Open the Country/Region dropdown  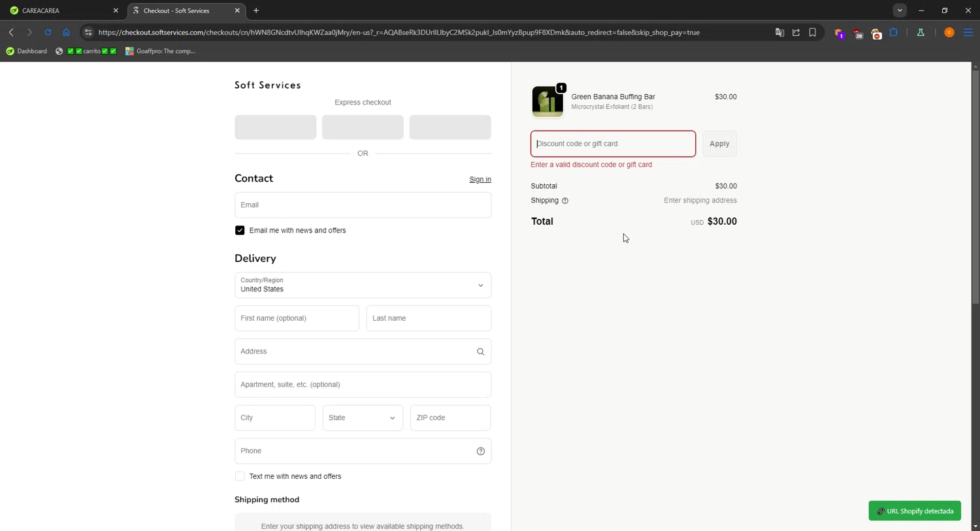363,285
